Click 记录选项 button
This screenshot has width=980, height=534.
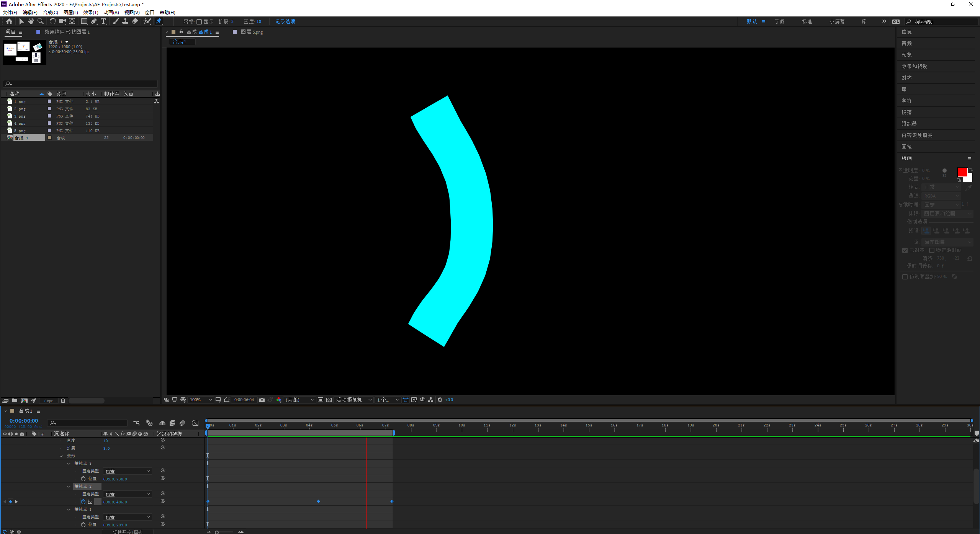(x=285, y=21)
